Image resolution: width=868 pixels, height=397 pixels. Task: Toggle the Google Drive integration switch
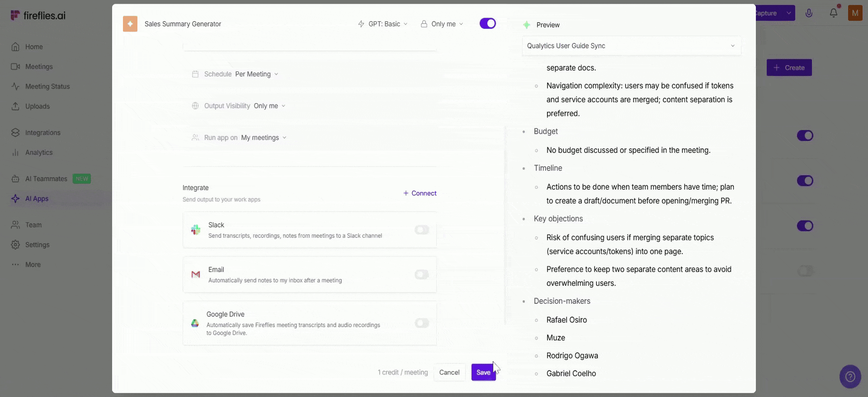click(x=422, y=323)
